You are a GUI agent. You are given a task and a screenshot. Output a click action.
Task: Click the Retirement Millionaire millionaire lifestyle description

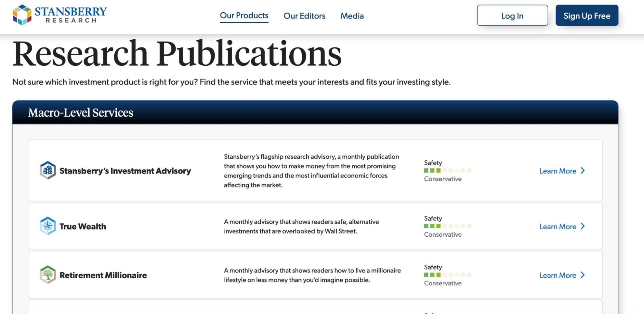coord(312,275)
